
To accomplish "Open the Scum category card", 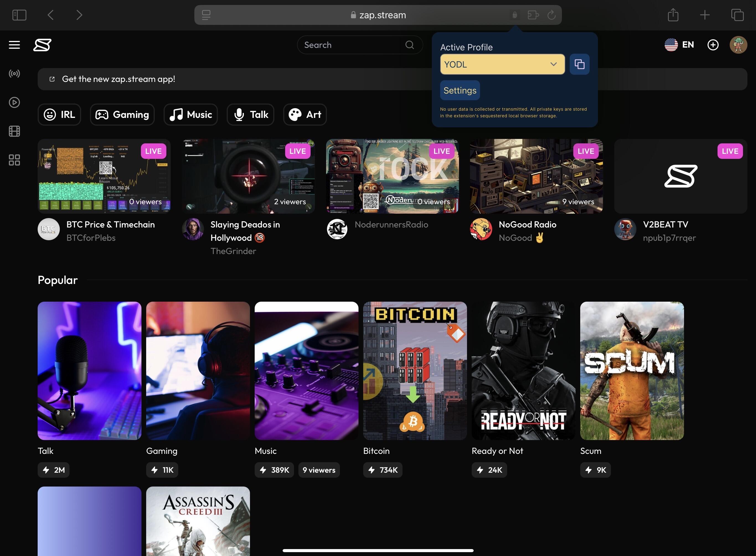I will [632, 371].
